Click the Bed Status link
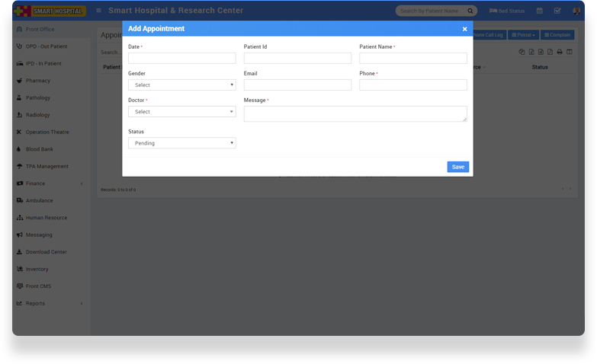Screen dimensions: 597x364 coord(507,11)
